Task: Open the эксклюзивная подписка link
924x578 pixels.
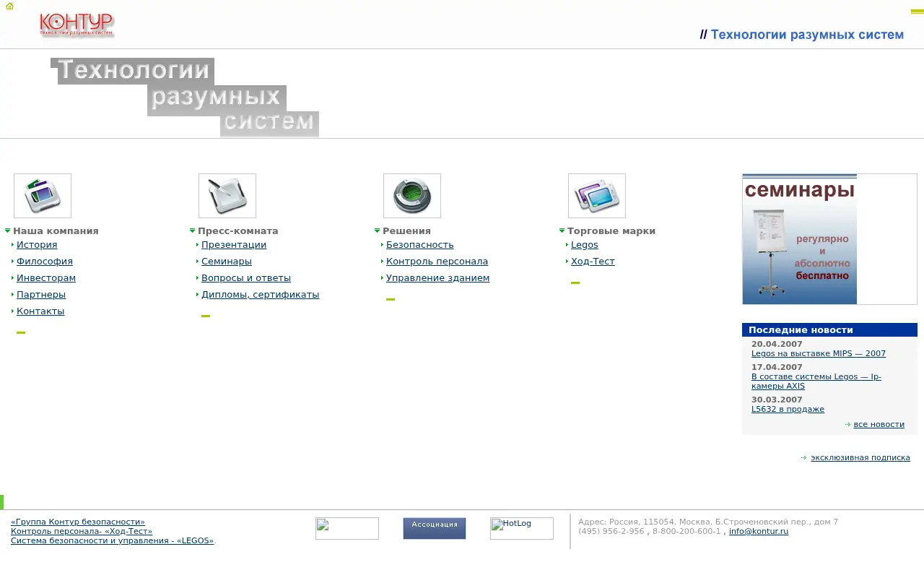Action: tap(860, 458)
